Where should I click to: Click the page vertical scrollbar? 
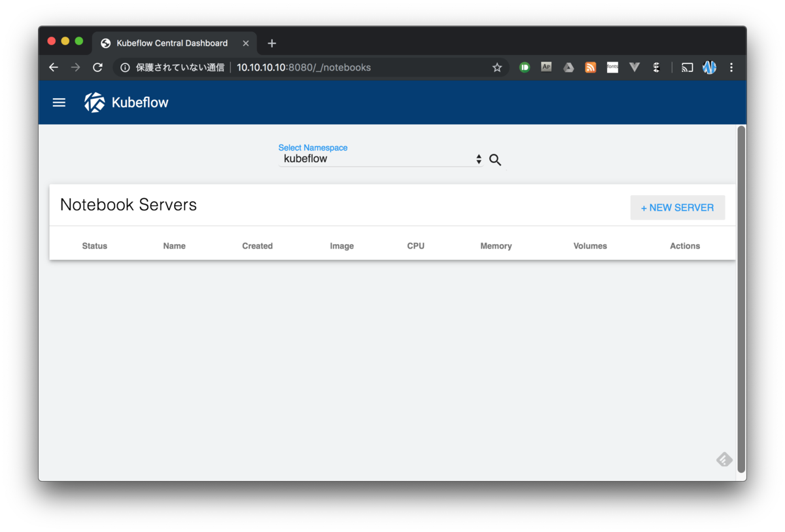[x=741, y=299]
